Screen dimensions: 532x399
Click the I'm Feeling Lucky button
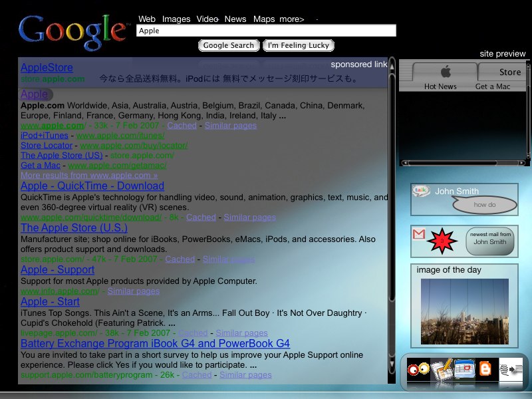(x=299, y=45)
